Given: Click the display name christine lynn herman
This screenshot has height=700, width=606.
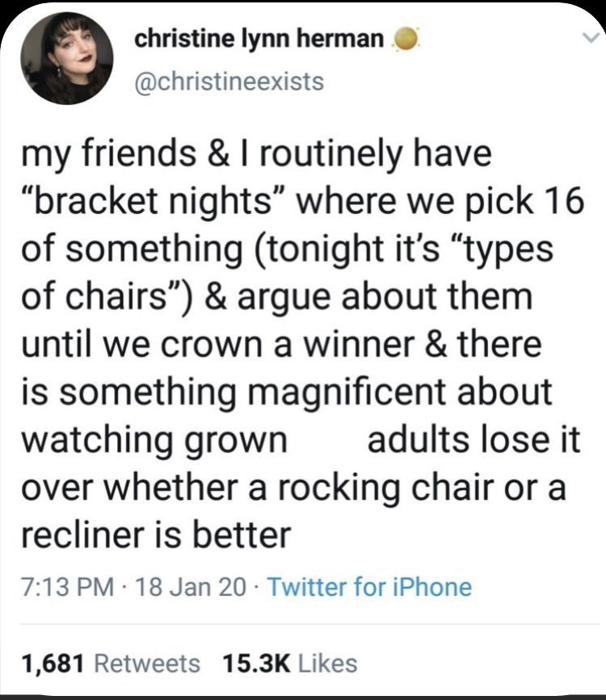Looking at the screenshot, I should [x=256, y=38].
